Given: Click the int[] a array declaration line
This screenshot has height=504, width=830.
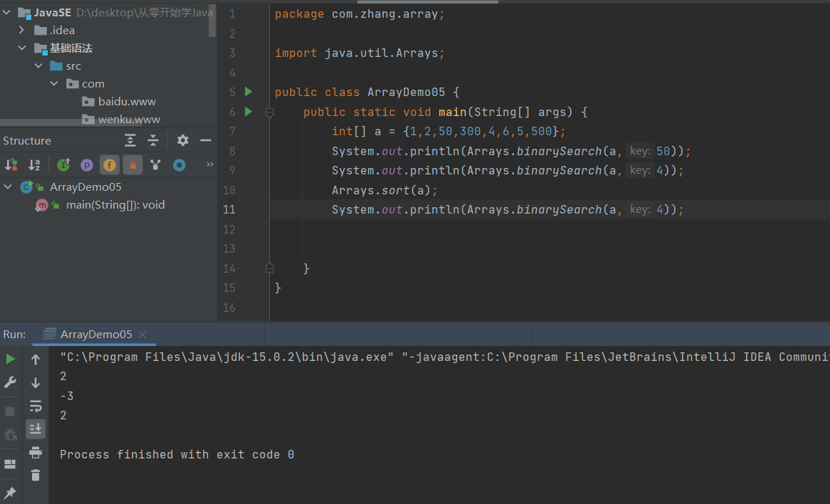Looking at the screenshot, I should (449, 131).
